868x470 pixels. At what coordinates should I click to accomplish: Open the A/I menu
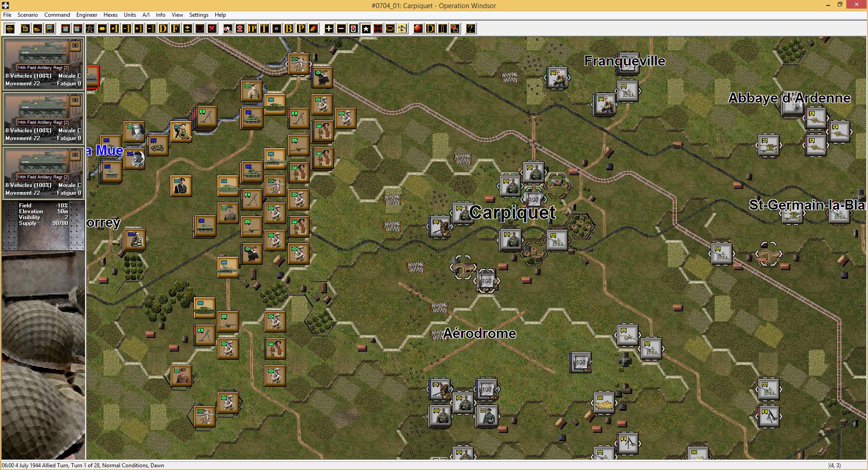tap(146, 15)
